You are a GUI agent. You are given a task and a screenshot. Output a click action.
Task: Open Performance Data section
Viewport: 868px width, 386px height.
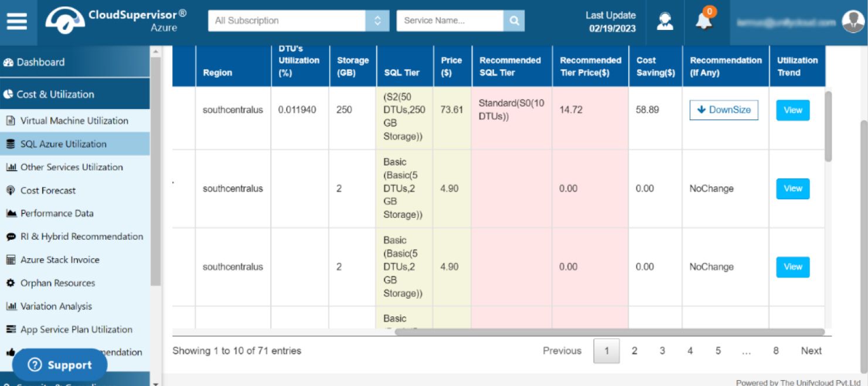coord(74,213)
